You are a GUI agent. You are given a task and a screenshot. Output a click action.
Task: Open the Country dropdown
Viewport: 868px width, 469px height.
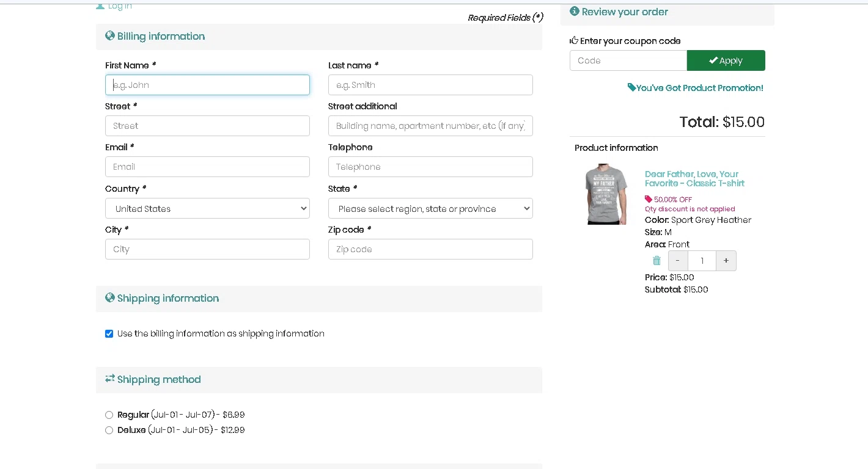coord(207,209)
